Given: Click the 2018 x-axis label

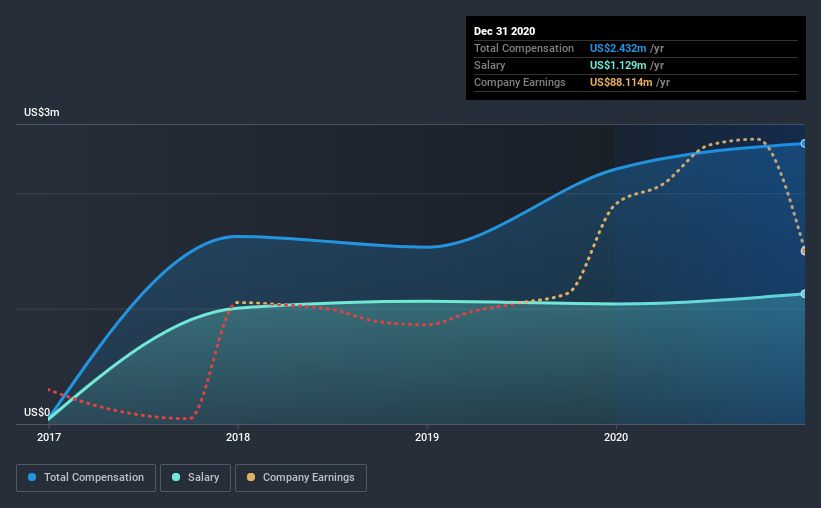Looking at the screenshot, I should [238, 437].
